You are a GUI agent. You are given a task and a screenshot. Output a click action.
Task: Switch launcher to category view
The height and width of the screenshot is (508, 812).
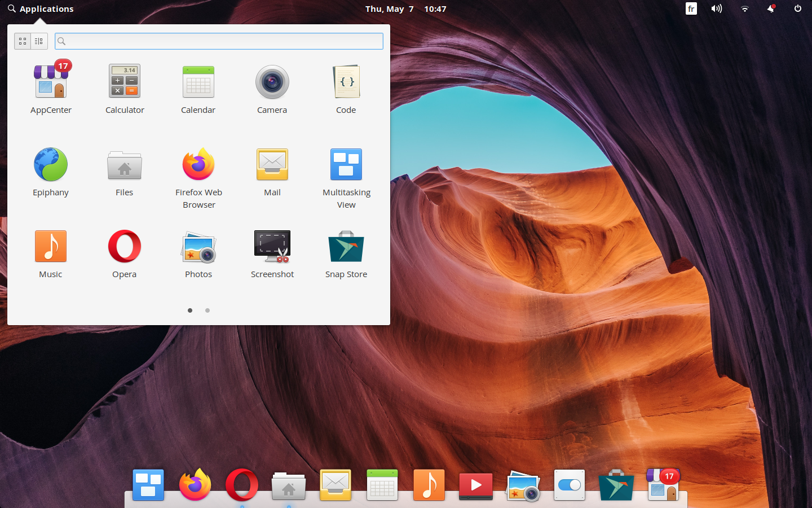pos(39,41)
